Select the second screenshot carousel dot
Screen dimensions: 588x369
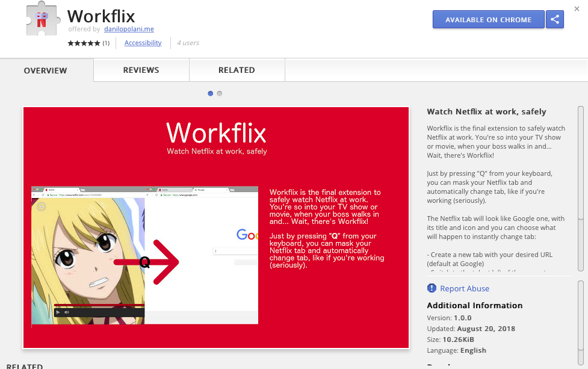coord(220,93)
